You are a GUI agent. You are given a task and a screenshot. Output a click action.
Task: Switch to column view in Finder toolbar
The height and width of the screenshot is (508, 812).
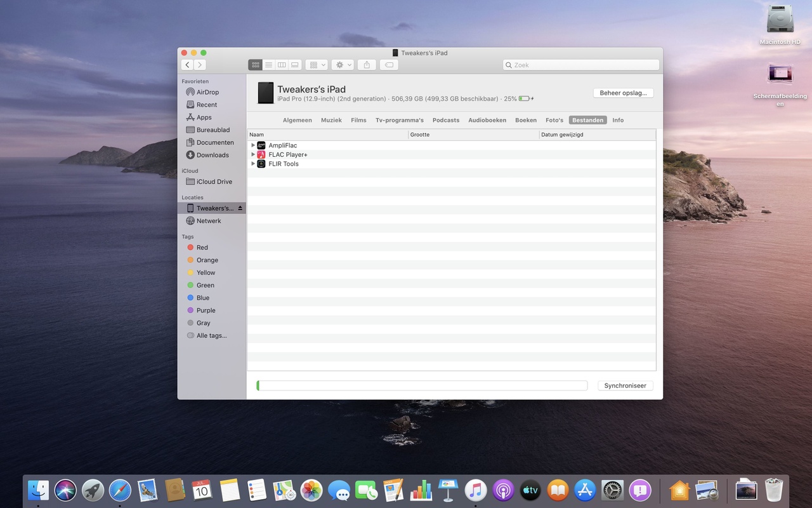pos(282,65)
